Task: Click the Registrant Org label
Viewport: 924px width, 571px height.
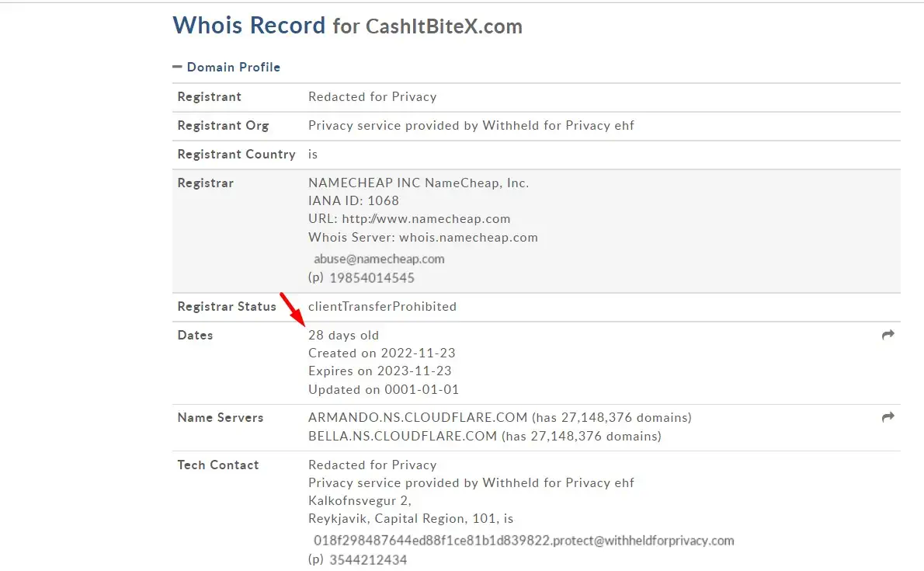Action: (x=224, y=126)
